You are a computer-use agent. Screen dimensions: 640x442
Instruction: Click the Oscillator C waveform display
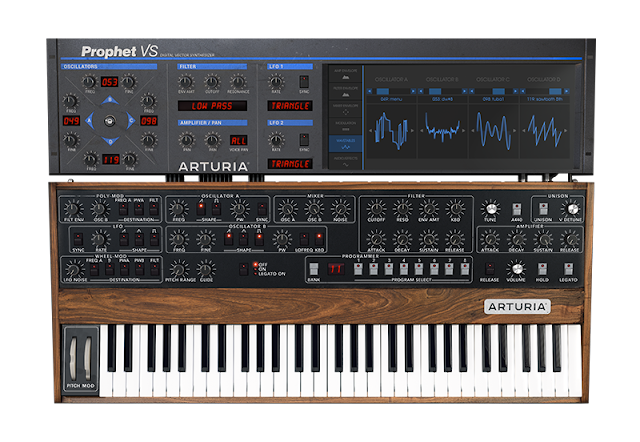(493, 131)
